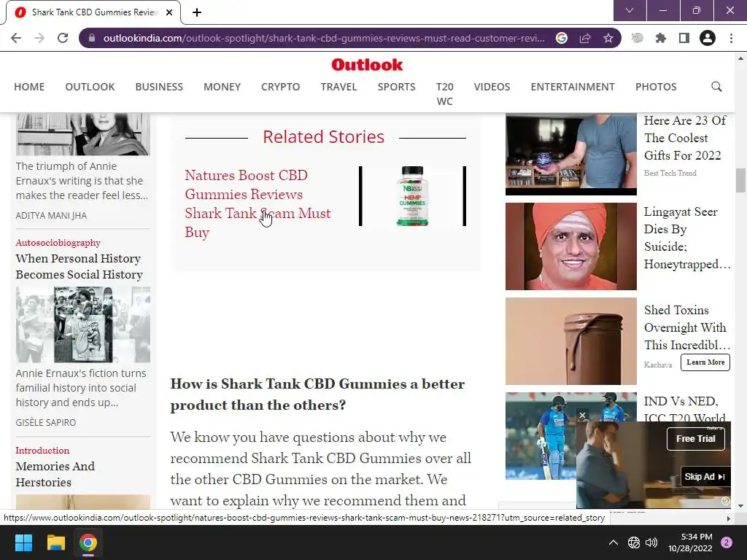Open the CRYPTO section
The height and width of the screenshot is (560, 747).
pos(281,87)
